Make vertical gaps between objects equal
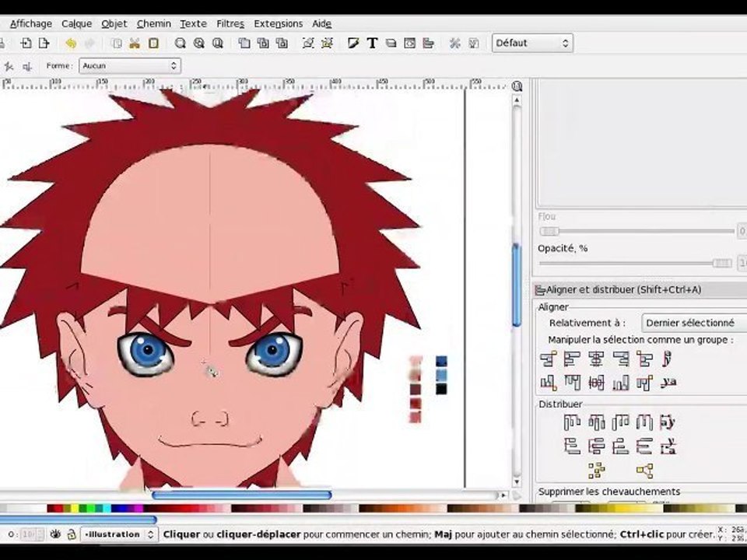Screen dimensions: 747x560 click(x=644, y=446)
